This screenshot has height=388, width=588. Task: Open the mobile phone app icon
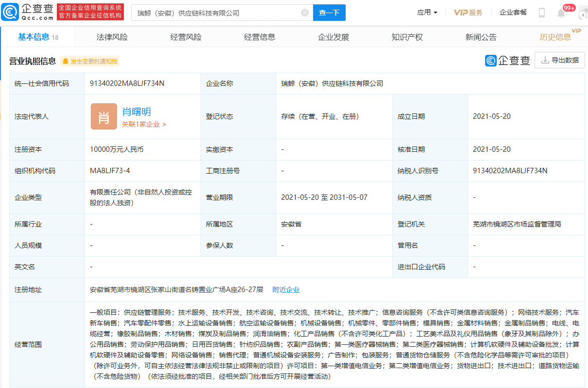click(542, 13)
